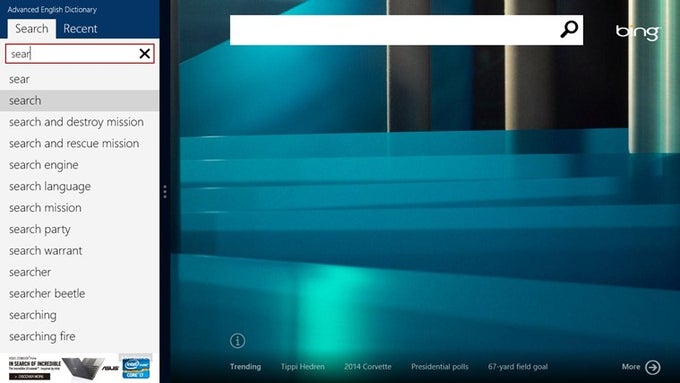Click the Bing magnifier search icon

point(569,29)
